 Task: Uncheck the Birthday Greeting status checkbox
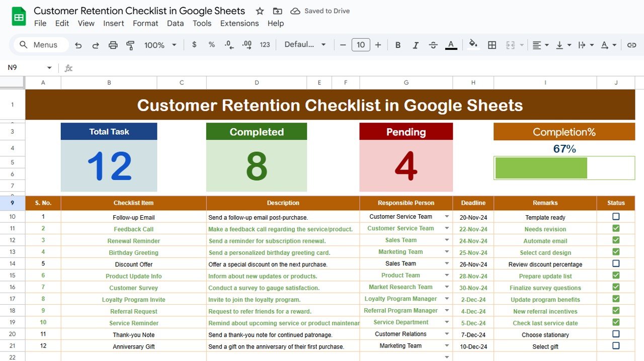coord(616,252)
